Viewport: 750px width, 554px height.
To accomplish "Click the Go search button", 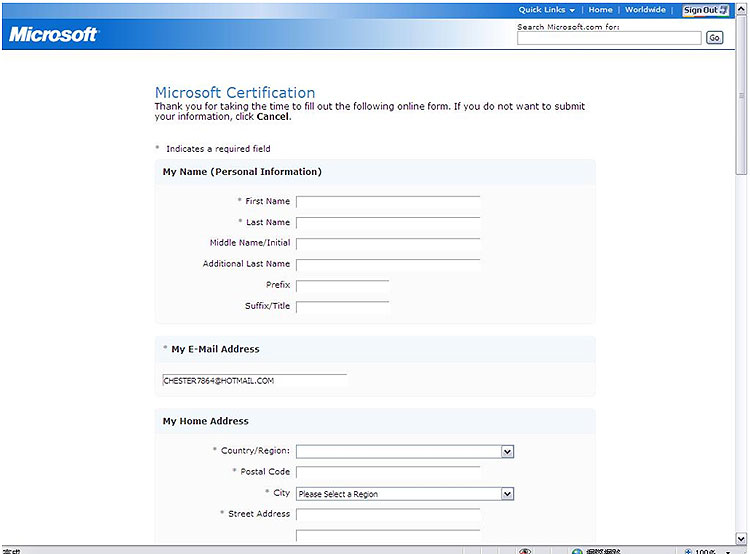I will [714, 38].
